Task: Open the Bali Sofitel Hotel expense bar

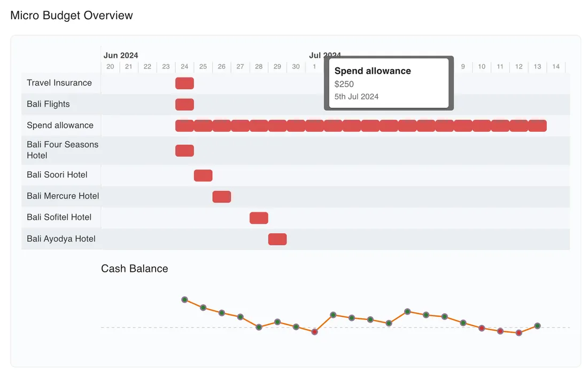Action: (x=259, y=218)
